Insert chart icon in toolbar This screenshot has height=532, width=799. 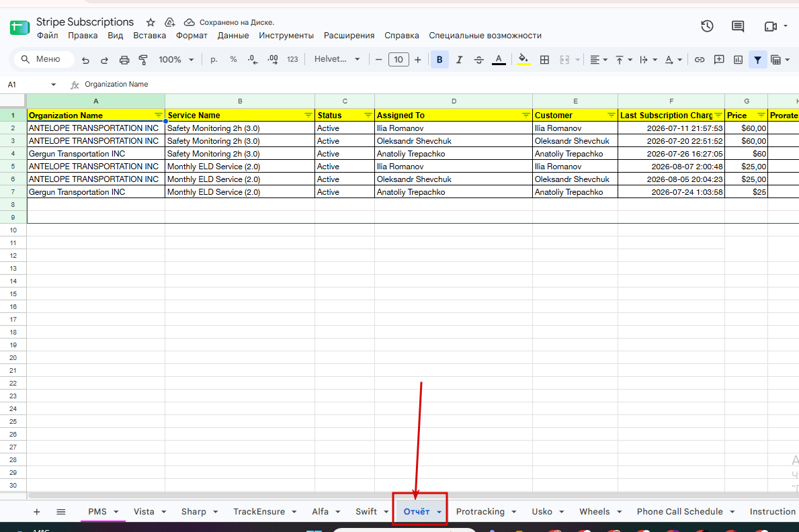pyautogui.click(x=738, y=60)
